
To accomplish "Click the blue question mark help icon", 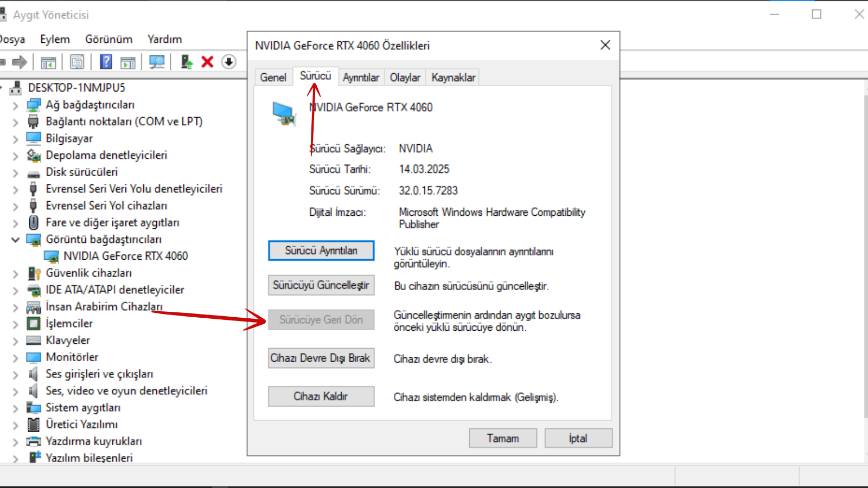I will tap(106, 62).
